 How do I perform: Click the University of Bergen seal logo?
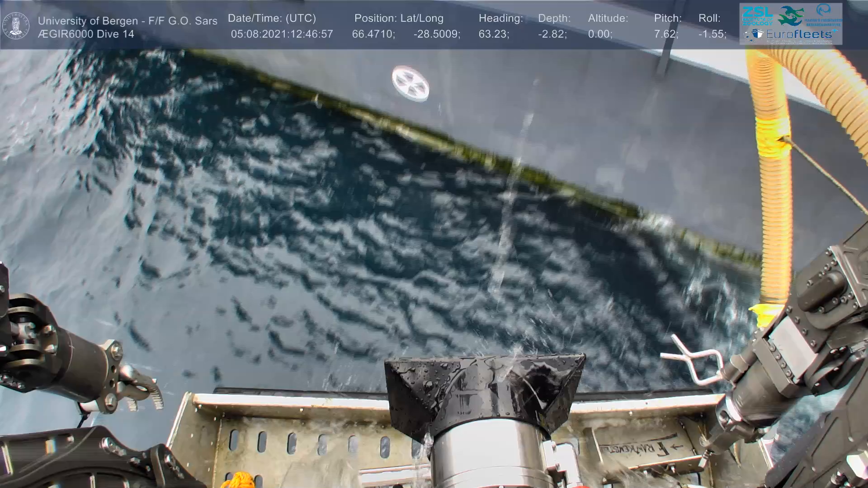[x=16, y=26]
